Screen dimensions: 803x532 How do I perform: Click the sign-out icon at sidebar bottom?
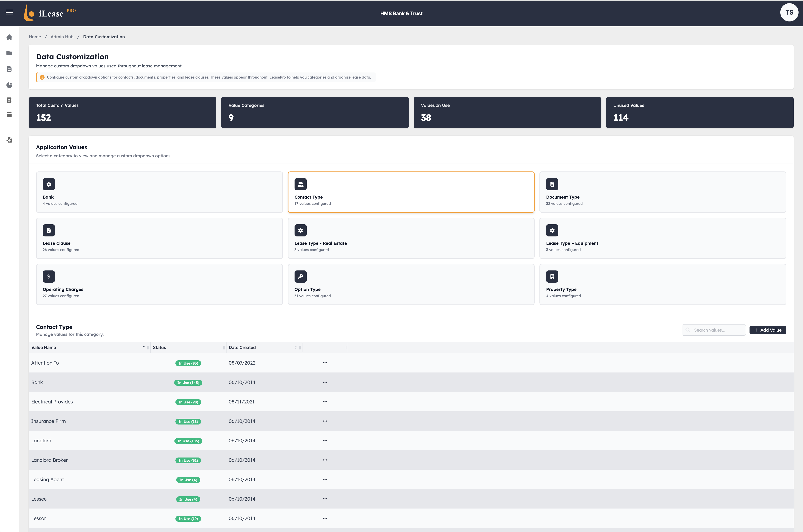pos(9,140)
